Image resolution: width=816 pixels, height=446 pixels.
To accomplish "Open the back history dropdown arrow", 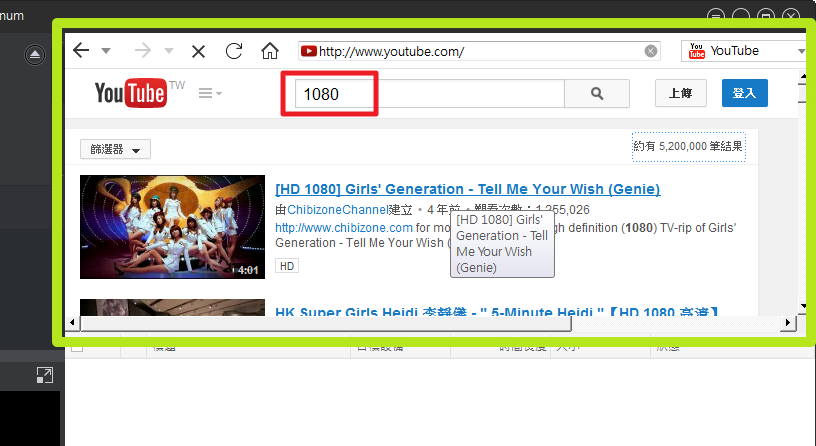I will [106, 51].
